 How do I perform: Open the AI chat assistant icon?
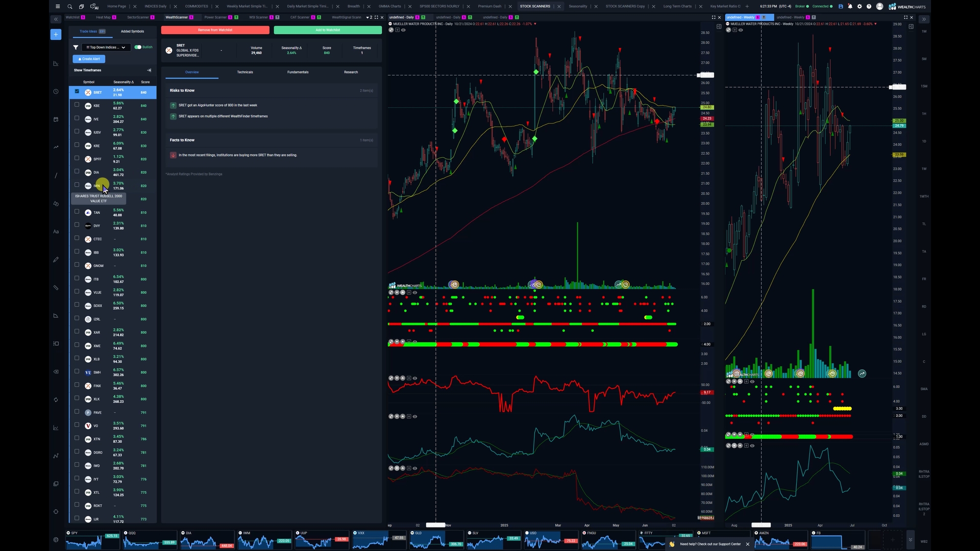(94, 7)
